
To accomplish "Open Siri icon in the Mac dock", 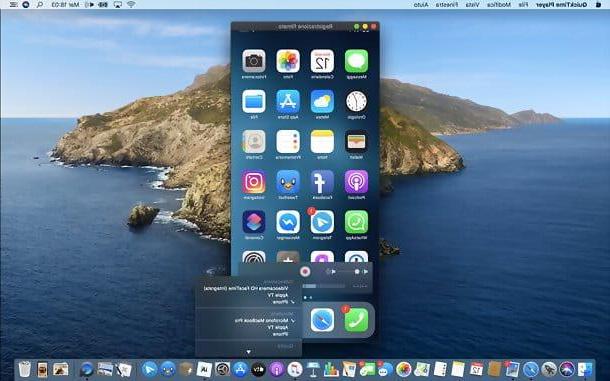I will pyautogui.click(x=566, y=369).
